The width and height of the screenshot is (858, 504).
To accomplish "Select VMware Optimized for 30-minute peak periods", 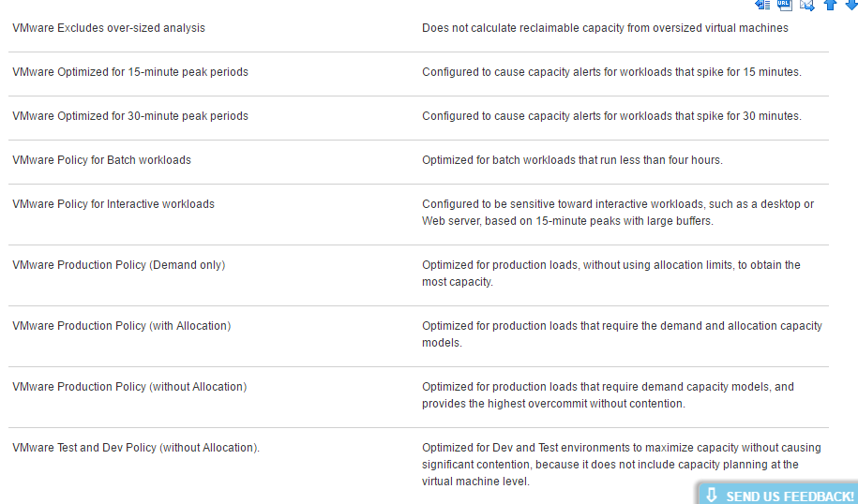I will click(x=130, y=116).
